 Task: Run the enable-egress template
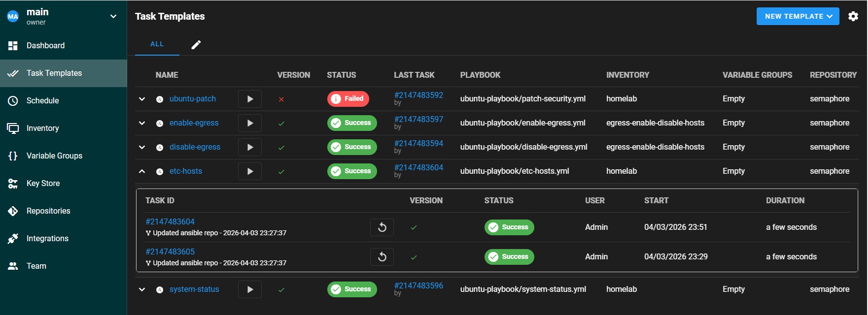[x=250, y=123]
